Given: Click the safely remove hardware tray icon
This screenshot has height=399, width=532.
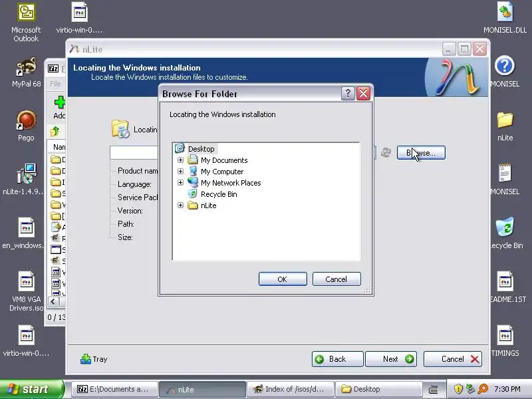Looking at the screenshot, I should 470,389.
